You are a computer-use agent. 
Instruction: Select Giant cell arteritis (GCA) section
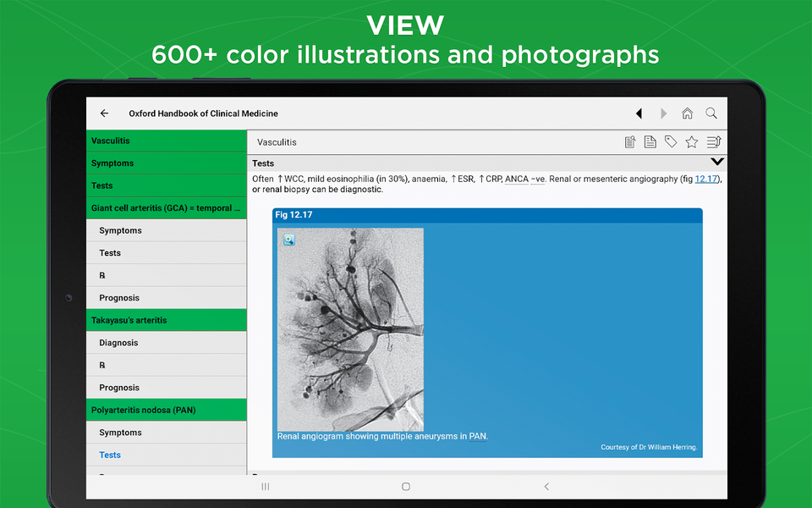[167, 208]
